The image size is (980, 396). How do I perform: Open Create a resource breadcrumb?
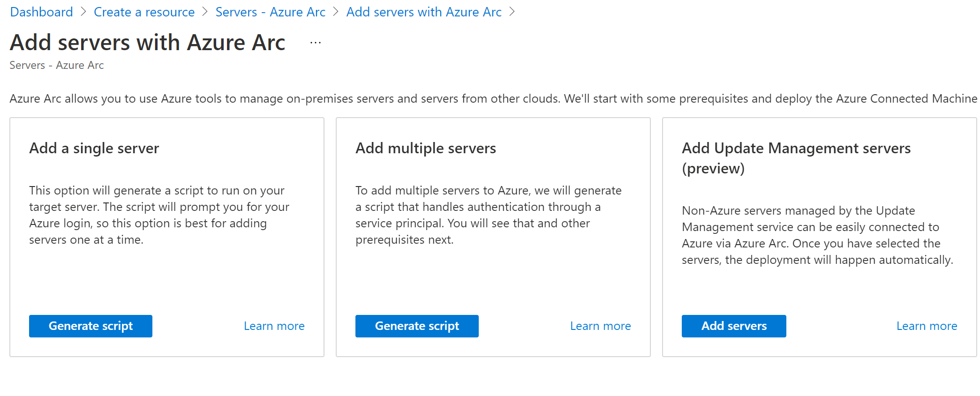[144, 12]
